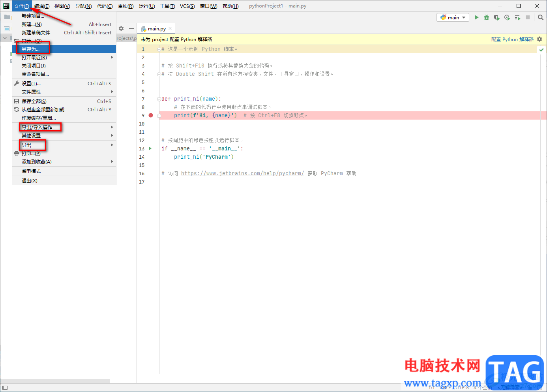
Task: Expand 文件属性 submenu
Action: click(64, 92)
